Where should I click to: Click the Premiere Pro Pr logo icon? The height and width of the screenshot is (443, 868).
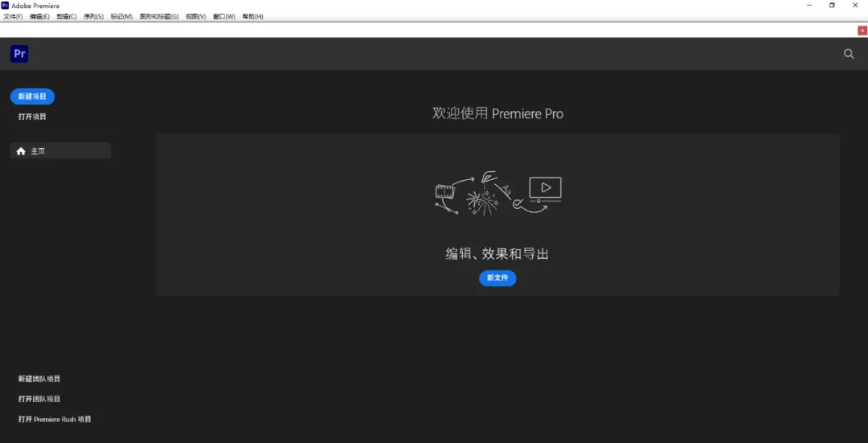[19, 54]
